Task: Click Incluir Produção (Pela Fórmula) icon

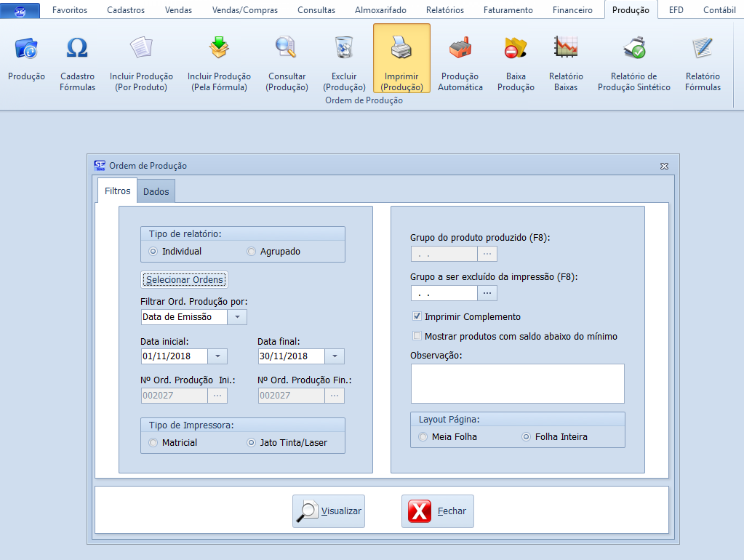Action: tap(219, 49)
